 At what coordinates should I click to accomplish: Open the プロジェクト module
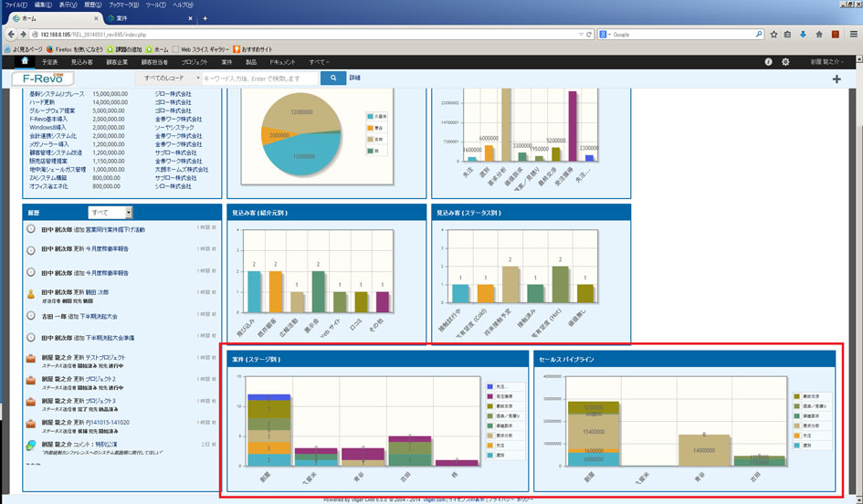point(195,62)
